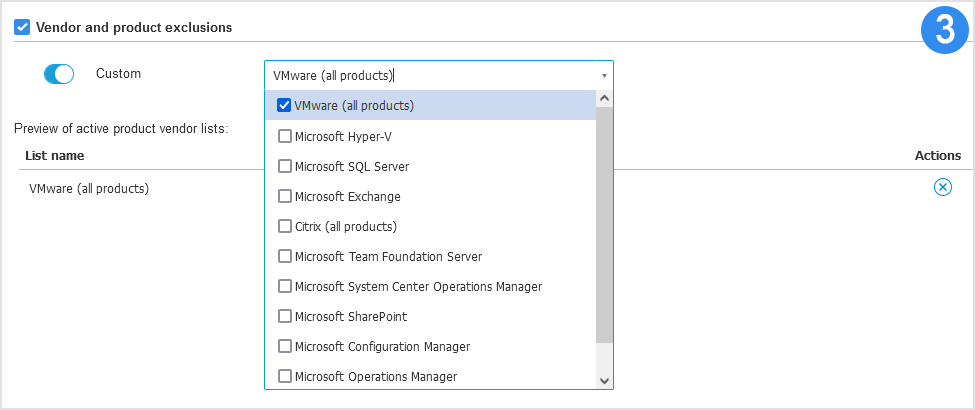Click scrollbar down arrow in dropdown

point(604,381)
